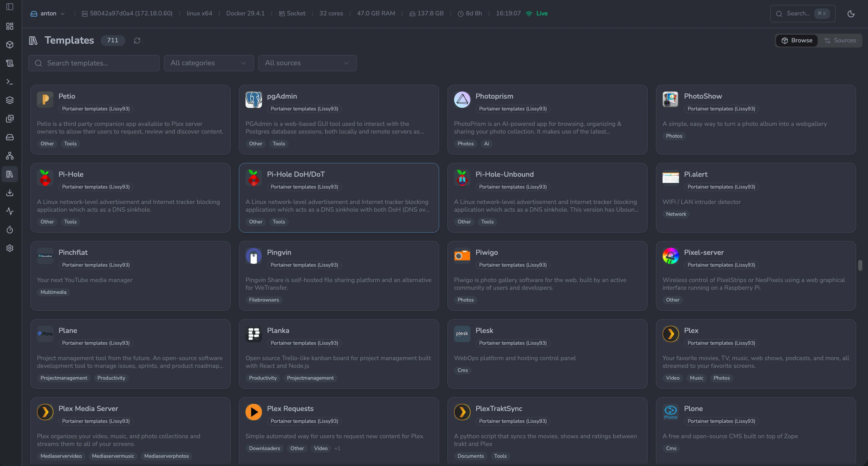The image size is (868, 466).
Task: Toggle dark mode moon icon
Action: pos(851,14)
